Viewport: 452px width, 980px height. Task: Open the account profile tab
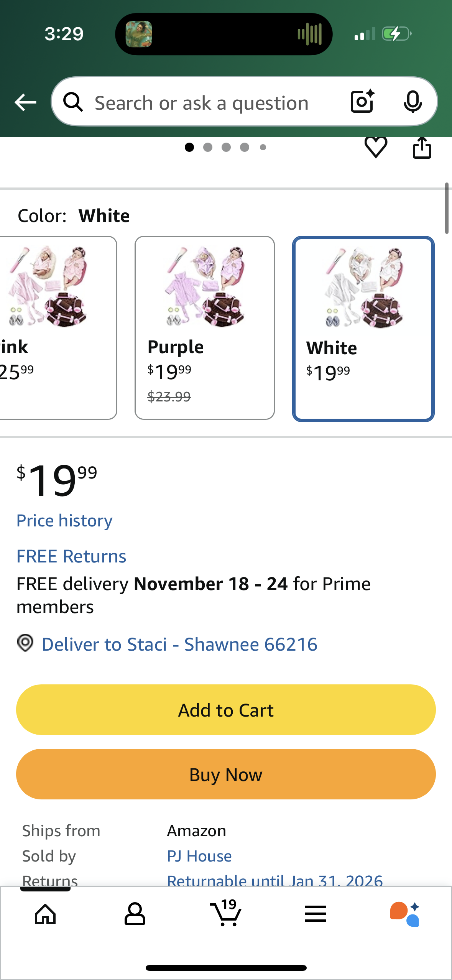[x=135, y=914]
